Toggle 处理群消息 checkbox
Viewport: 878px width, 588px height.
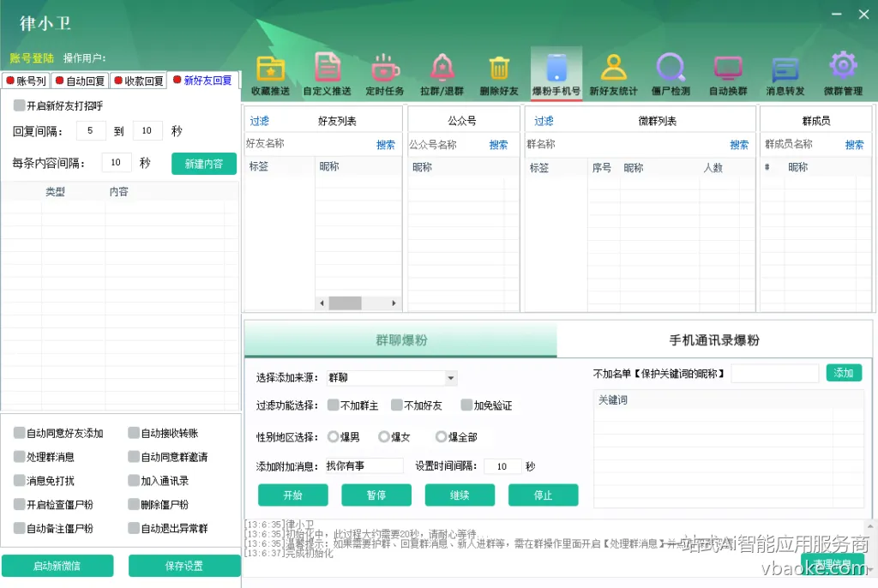pos(20,456)
